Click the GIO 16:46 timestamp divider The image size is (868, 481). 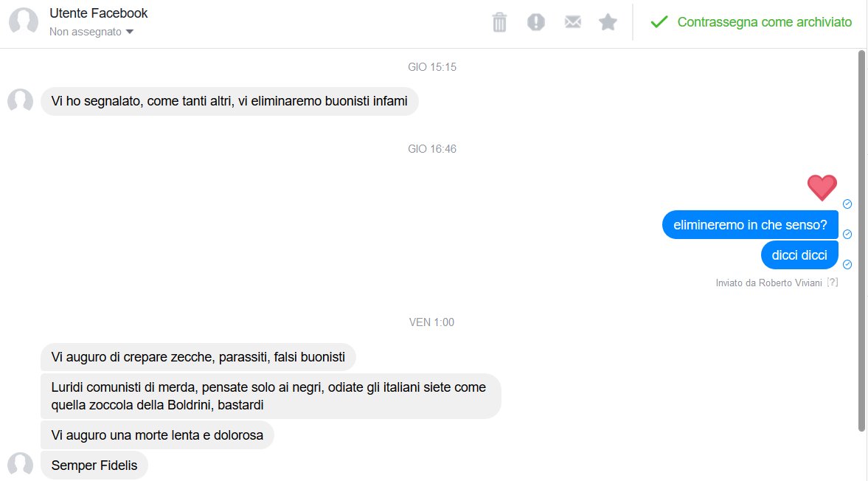(x=431, y=148)
